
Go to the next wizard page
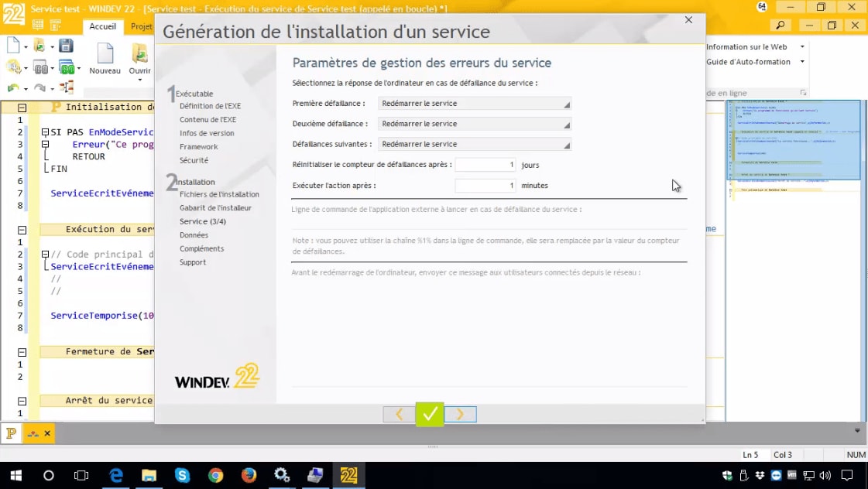(460, 414)
